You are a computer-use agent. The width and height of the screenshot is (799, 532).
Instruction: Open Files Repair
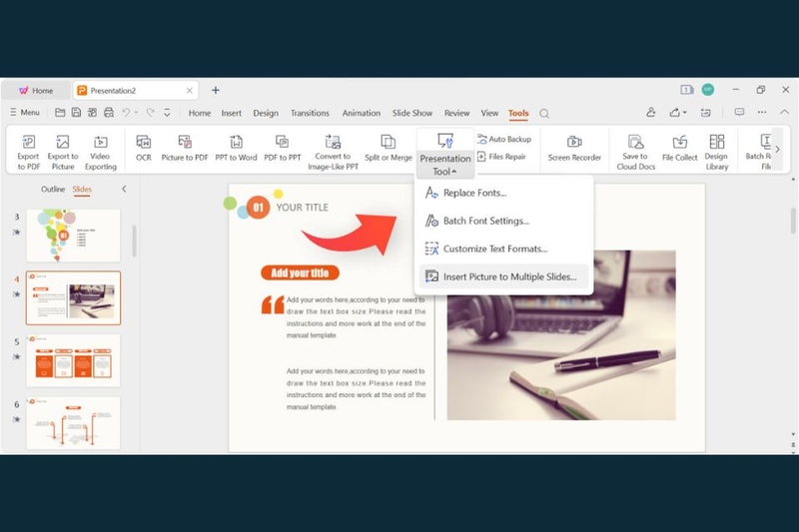501,157
